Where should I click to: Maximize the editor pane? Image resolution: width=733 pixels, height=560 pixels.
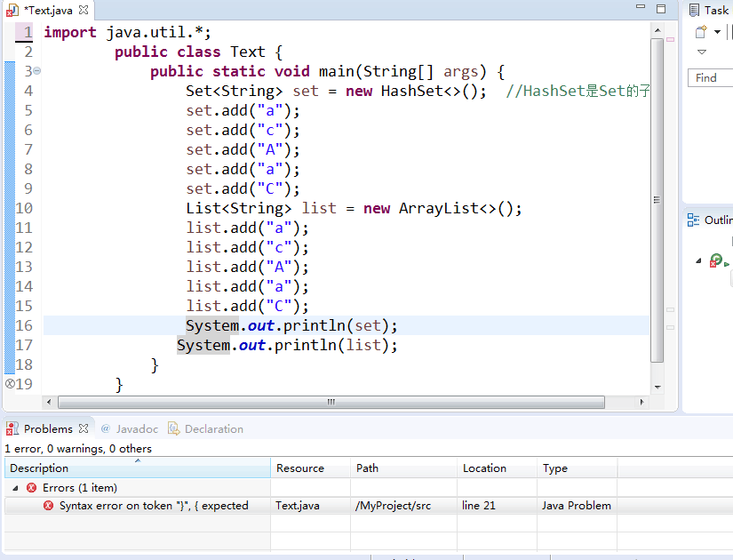661,9
